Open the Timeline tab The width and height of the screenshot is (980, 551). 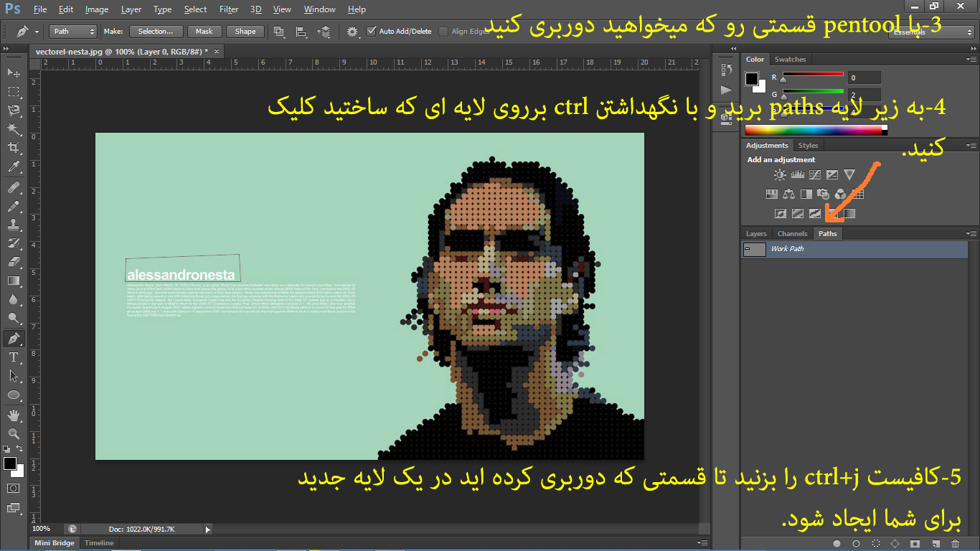99,543
